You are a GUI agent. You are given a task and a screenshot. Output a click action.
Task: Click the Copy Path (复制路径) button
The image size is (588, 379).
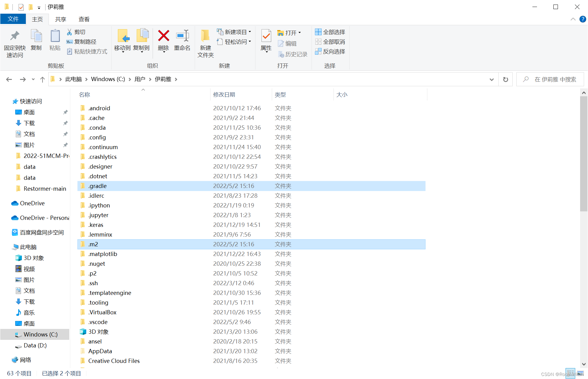click(81, 42)
